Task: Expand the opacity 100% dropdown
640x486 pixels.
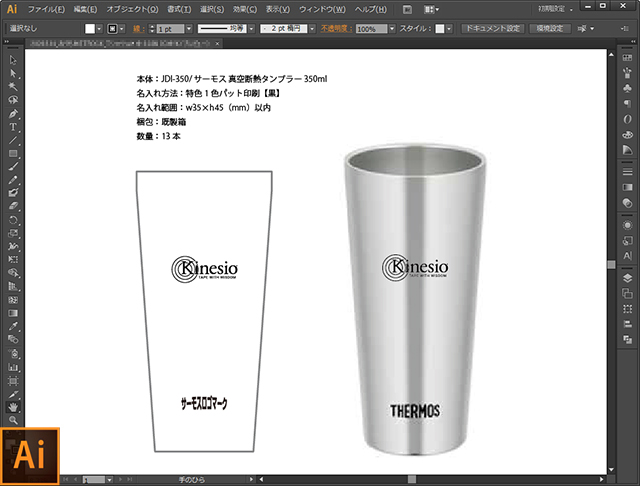Action: [392, 29]
